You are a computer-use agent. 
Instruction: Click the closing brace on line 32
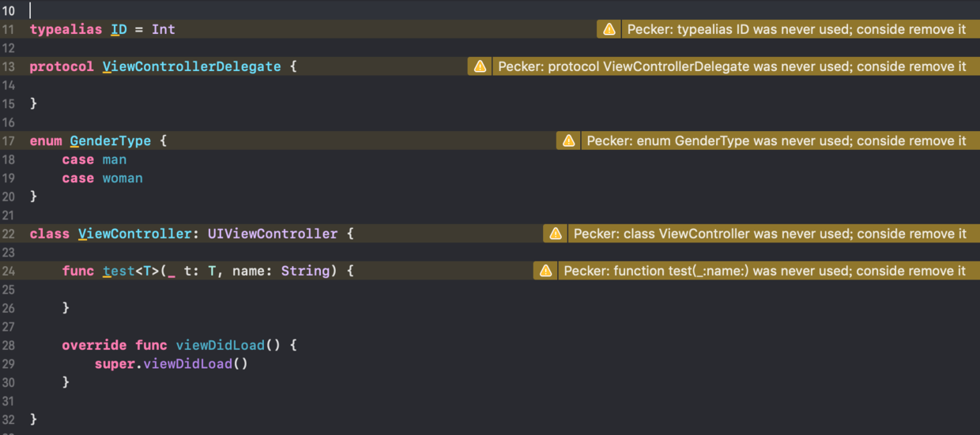pos(34,420)
